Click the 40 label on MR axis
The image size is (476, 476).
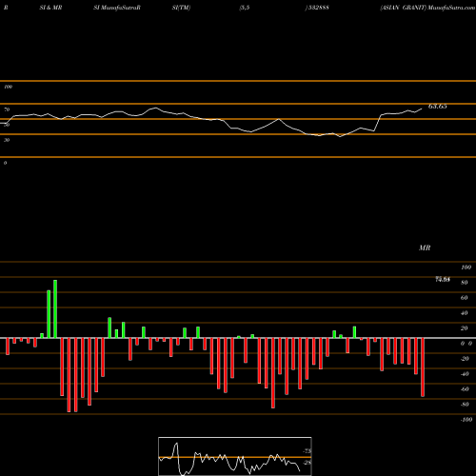pyautogui.click(x=464, y=313)
